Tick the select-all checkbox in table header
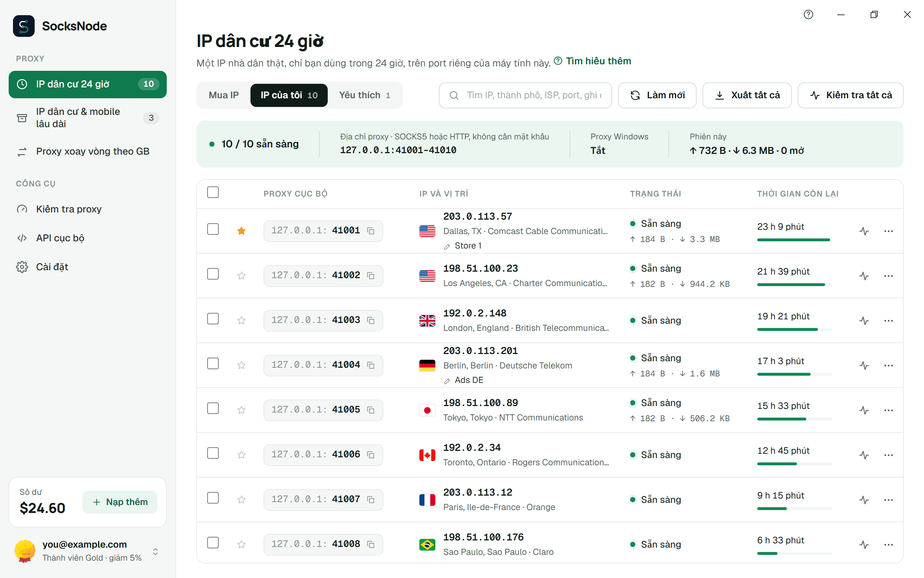924x578 pixels. (x=213, y=192)
